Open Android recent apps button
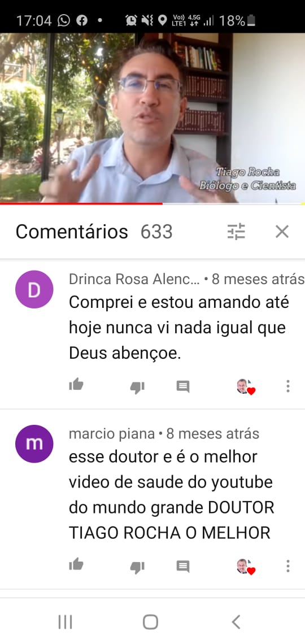Image resolution: width=305 pixels, height=644 pixels. click(66, 622)
